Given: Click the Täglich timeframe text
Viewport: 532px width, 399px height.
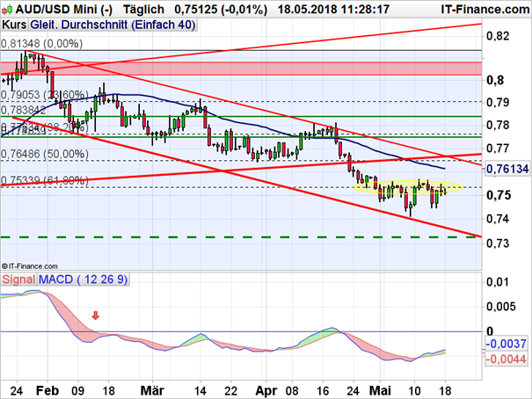Looking at the screenshot, I should pos(143,10).
